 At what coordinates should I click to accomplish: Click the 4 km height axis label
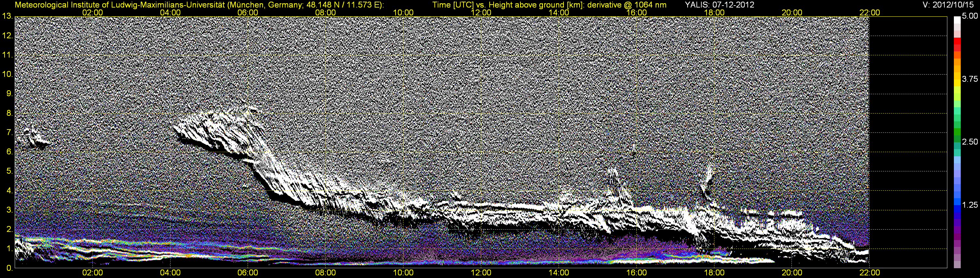(x=9, y=190)
